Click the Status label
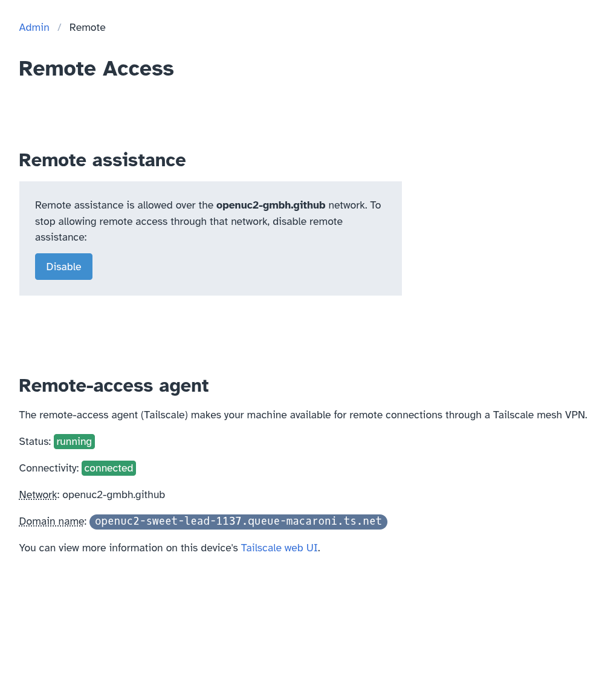 point(33,441)
